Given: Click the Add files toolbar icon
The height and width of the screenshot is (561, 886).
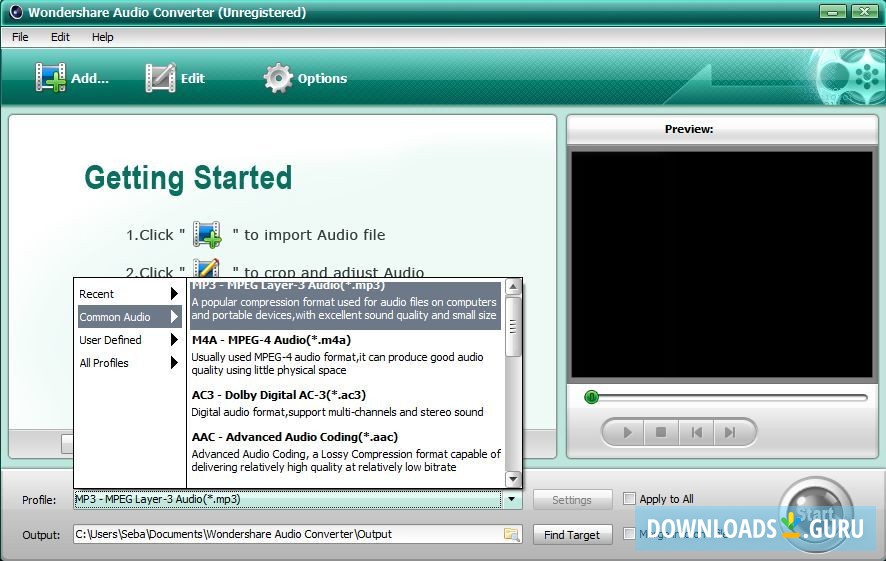Looking at the screenshot, I should click(x=51, y=78).
